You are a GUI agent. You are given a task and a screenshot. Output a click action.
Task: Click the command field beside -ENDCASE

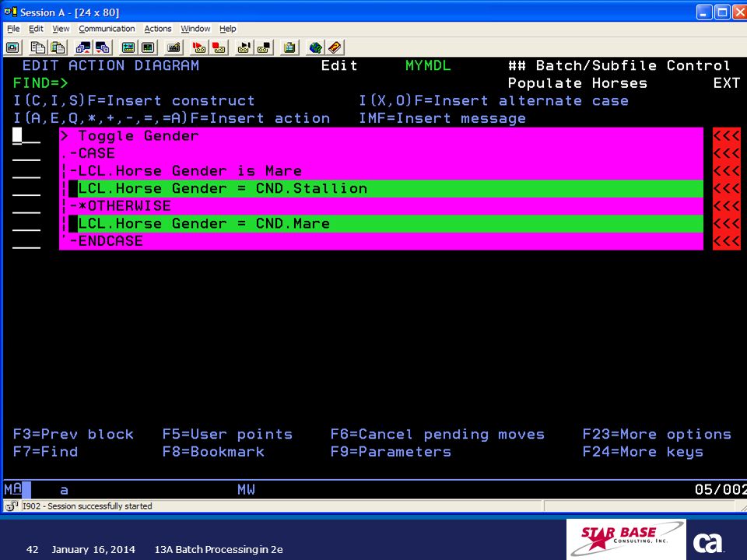(x=26, y=241)
